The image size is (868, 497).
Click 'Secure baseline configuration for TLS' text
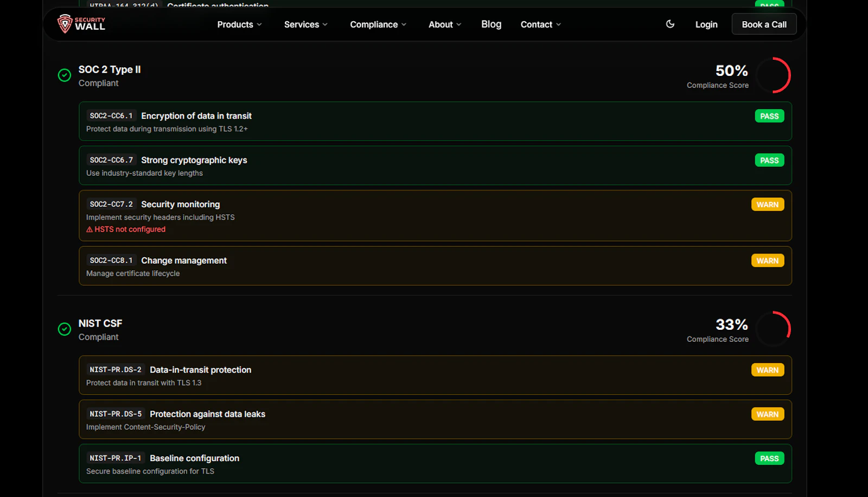(x=150, y=471)
